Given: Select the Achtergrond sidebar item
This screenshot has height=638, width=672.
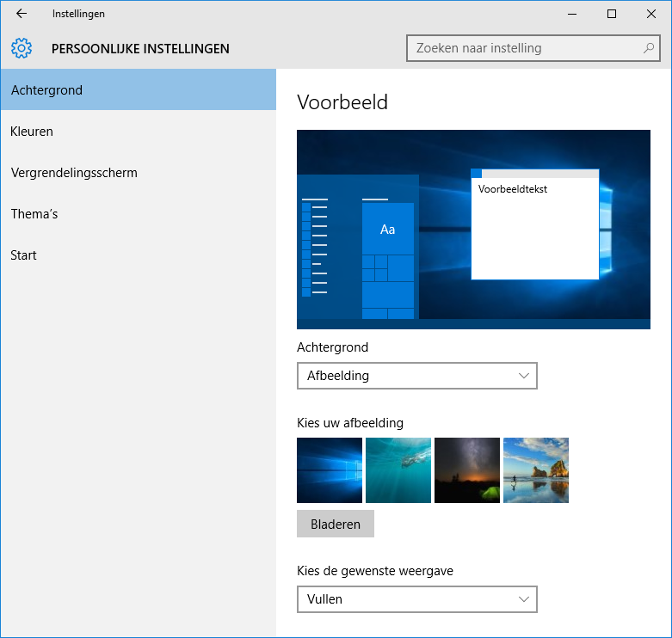Looking at the screenshot, I should (138, 90).
